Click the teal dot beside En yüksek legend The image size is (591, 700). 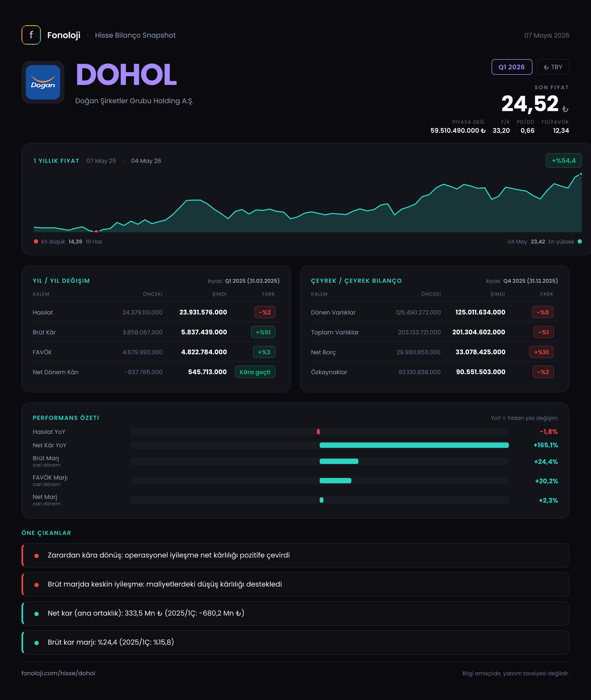pos(580,241)
